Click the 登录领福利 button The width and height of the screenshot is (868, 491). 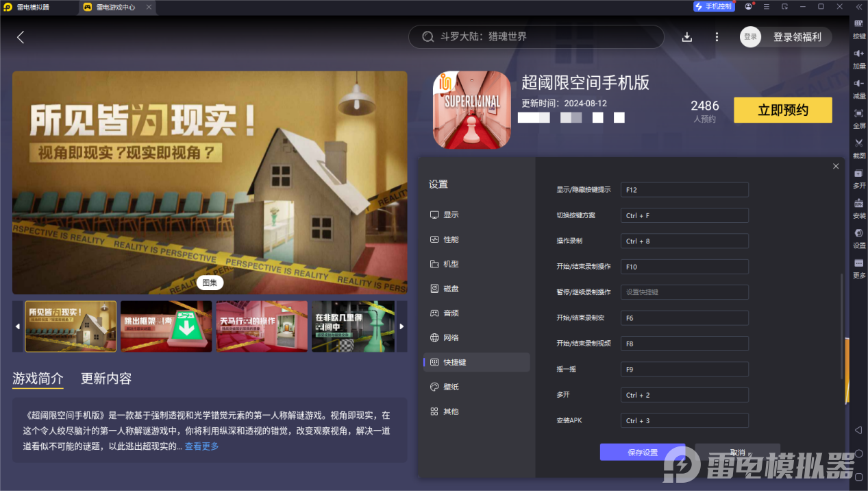(797, 37)
